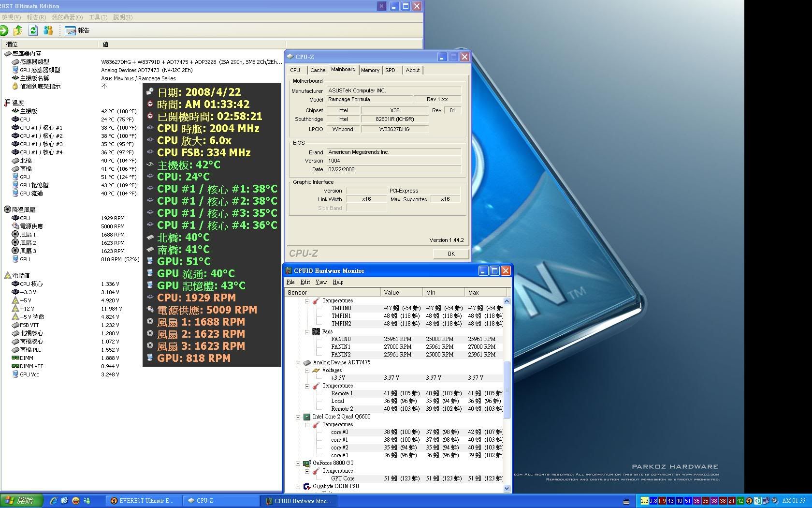812x508 pixels.
Task: Click the folder up-level icon in EVEREST toolbar
Action: [18, 30]
